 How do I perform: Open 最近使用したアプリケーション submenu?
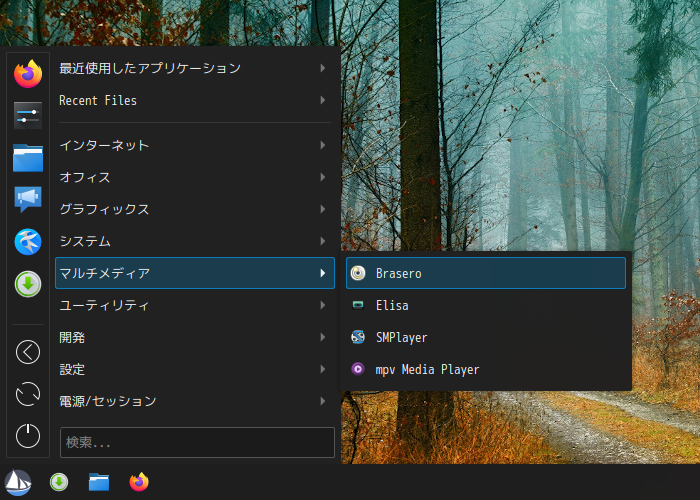click(x=195, y=68)
